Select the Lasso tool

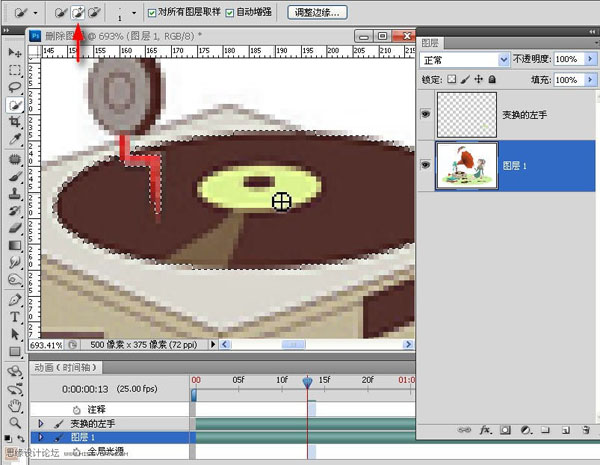(15, 88)
